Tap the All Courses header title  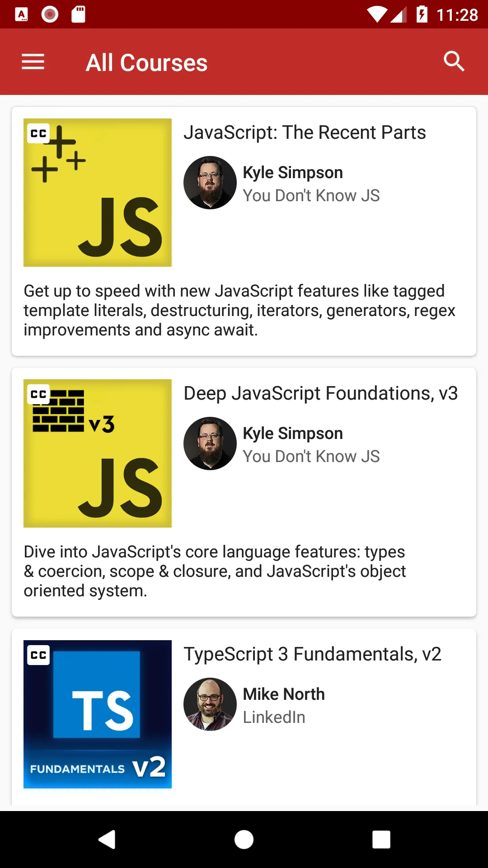[147, 62]
